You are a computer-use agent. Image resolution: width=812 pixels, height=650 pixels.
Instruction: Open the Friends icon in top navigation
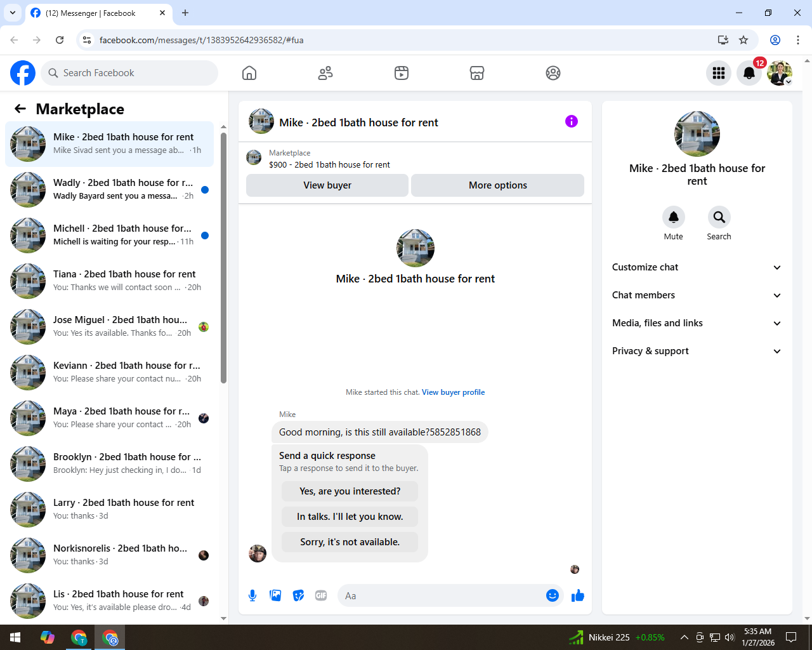(x=325, y=73)
